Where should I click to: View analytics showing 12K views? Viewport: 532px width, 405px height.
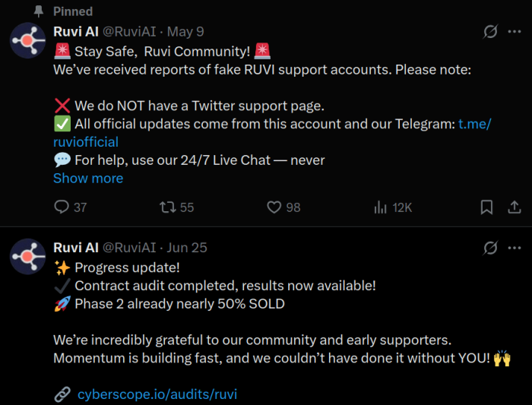click(381, 207)
